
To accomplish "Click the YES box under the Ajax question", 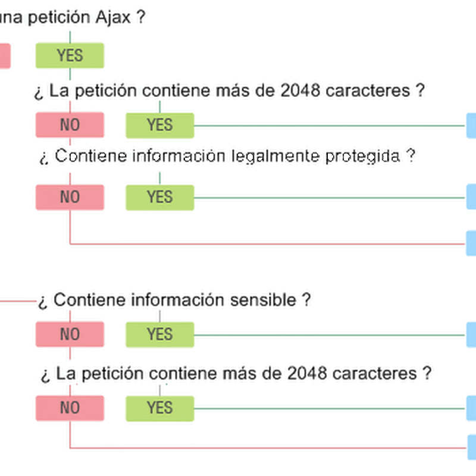I will (70, 55).
